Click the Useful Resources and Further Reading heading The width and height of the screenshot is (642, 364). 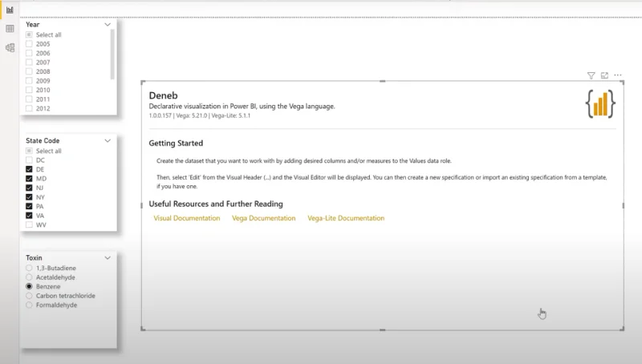216,204
